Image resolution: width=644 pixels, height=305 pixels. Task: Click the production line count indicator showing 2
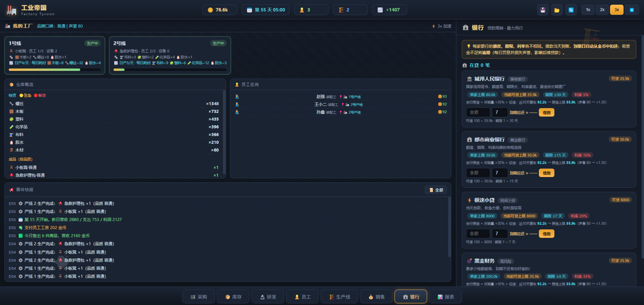(x=350, y=10)
